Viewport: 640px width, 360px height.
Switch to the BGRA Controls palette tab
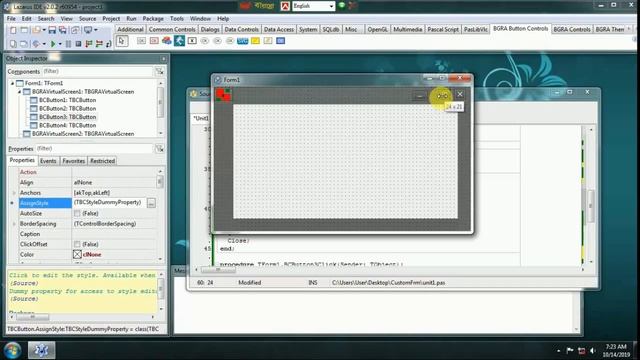click(x=571, y=29)
